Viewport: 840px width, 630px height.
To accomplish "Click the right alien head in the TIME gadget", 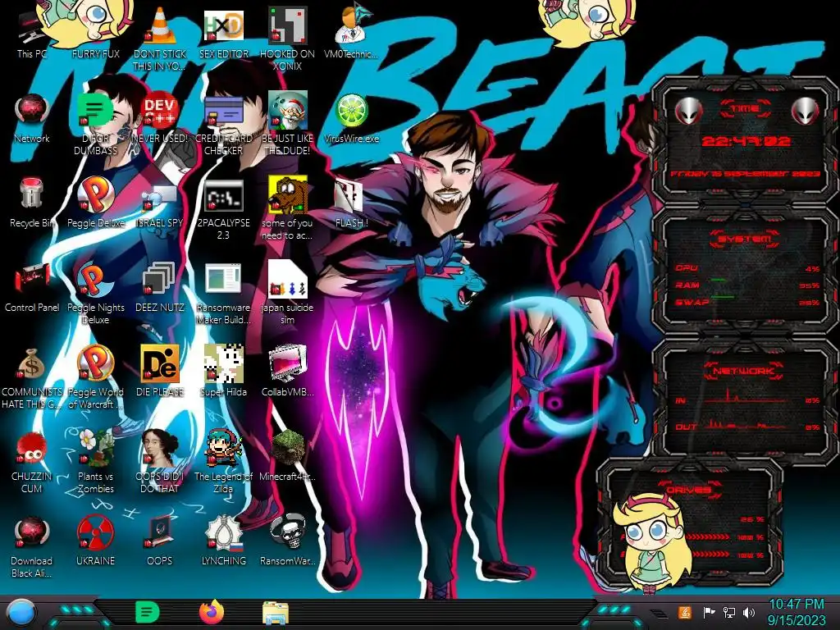I will (x=805, y=112).
